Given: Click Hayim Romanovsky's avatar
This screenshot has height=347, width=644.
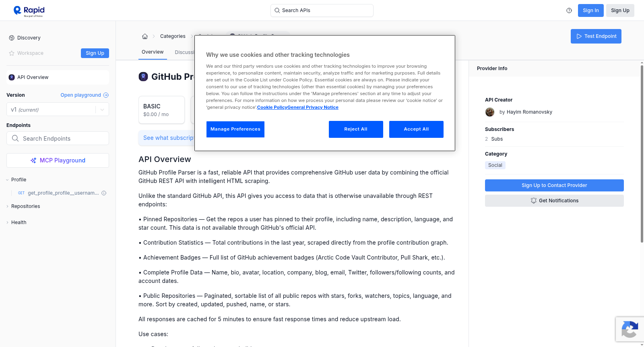Looking at the screenshot, I should (x=490, y=112).
